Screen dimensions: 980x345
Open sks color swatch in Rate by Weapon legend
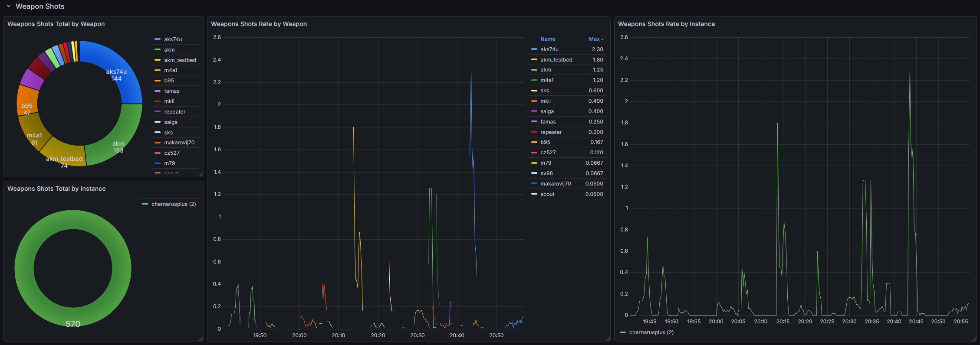pyautogui.click(x=534, y=91)
